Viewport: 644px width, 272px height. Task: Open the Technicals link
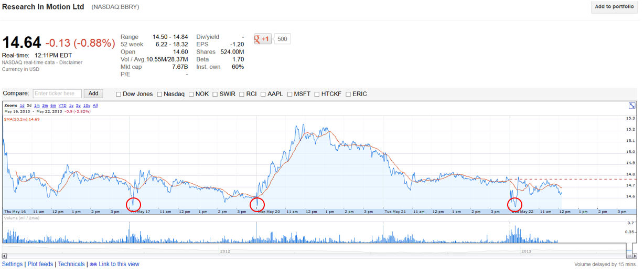point(71,264)
